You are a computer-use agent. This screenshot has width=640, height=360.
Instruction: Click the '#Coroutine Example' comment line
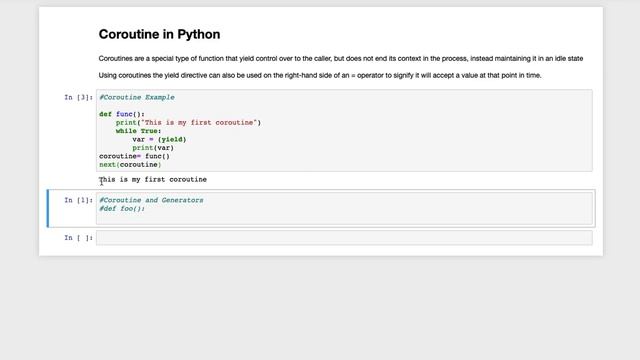click(x=137, y=97)
